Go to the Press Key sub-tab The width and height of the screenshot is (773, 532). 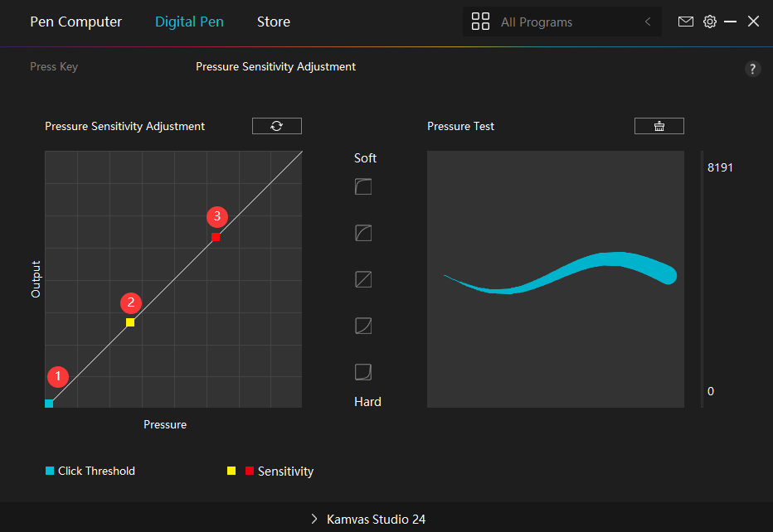pos(54,66)
